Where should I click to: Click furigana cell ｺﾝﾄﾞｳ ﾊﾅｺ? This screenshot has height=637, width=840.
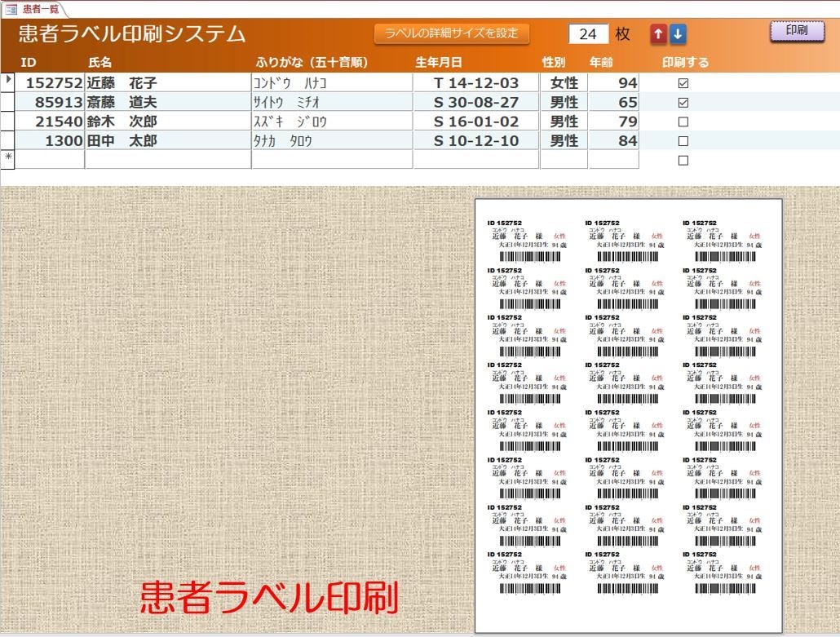coord(332,82)
